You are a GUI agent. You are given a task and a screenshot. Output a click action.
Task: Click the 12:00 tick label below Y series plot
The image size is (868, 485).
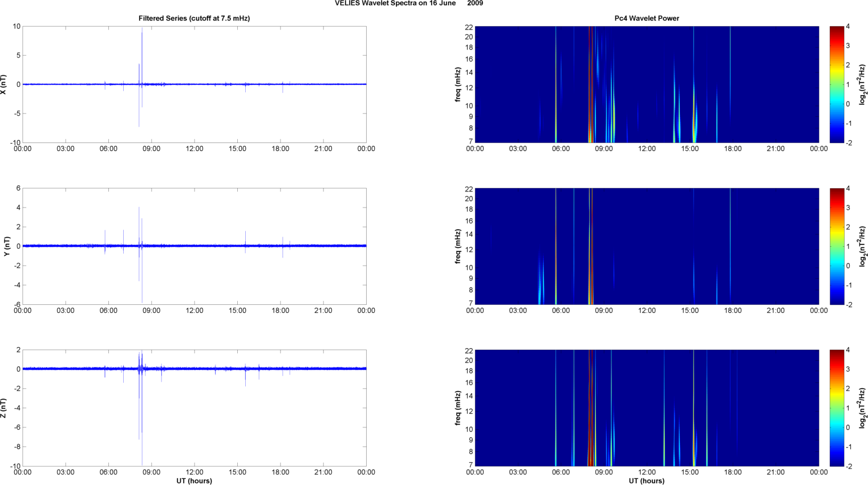click(194, 311)
